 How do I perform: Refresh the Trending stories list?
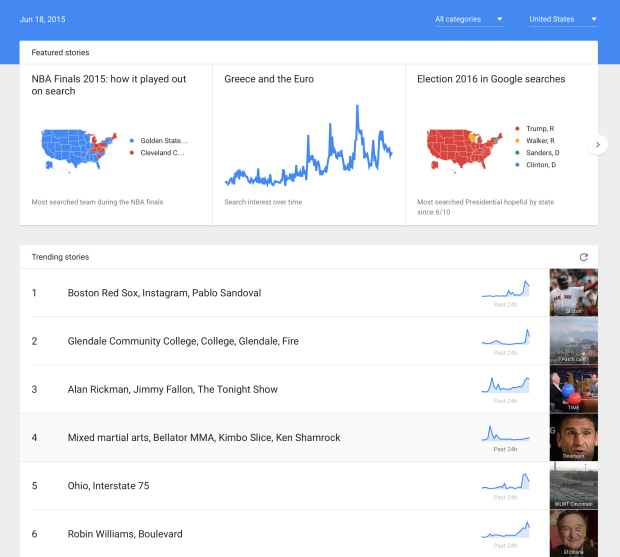click(x=584, y=257)
